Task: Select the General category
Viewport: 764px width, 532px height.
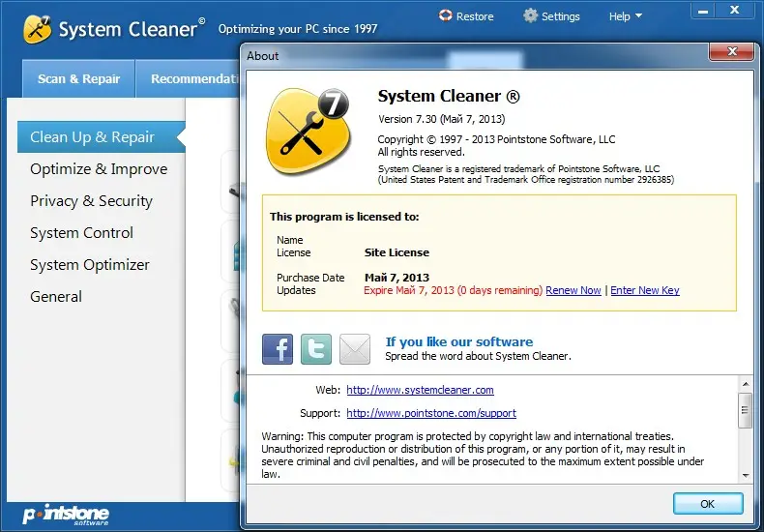Action: (x=56, y=297)
